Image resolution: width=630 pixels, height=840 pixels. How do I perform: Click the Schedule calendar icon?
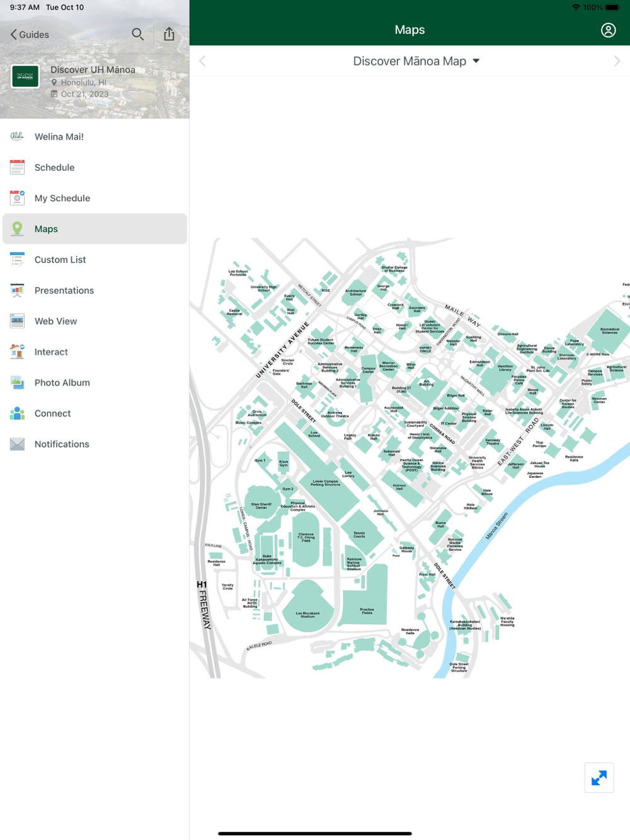click(17, 167)
